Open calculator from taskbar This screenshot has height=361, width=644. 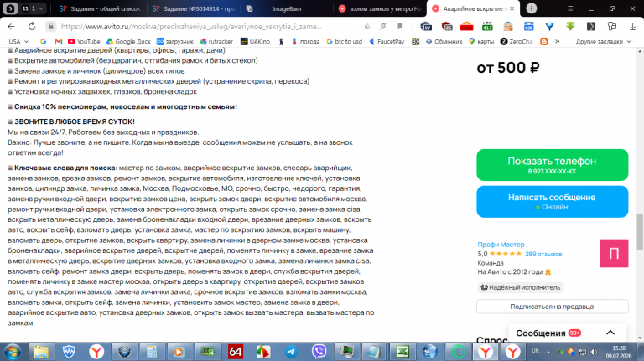coord(152,352)
